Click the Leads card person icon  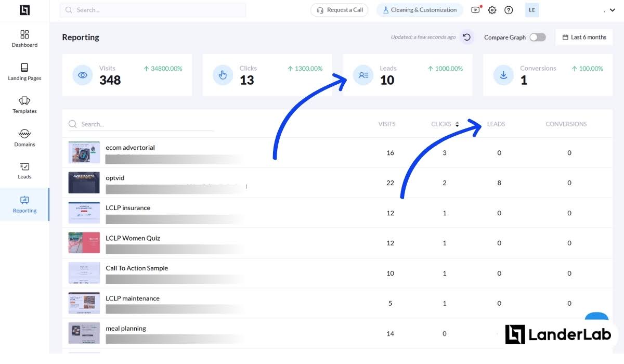click(x=363, y=75)
